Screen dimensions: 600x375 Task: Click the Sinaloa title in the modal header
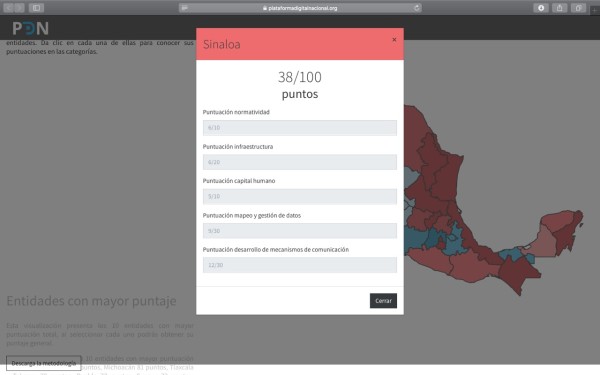222,44
